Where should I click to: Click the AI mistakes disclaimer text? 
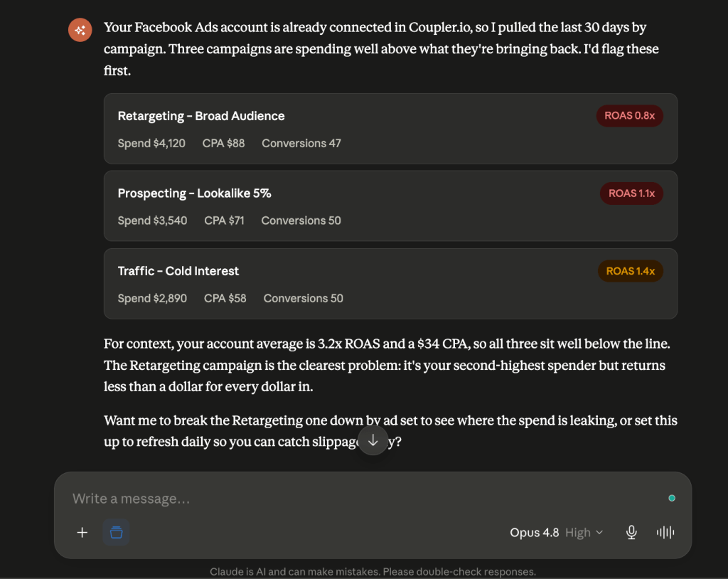(x=373, y=572)
